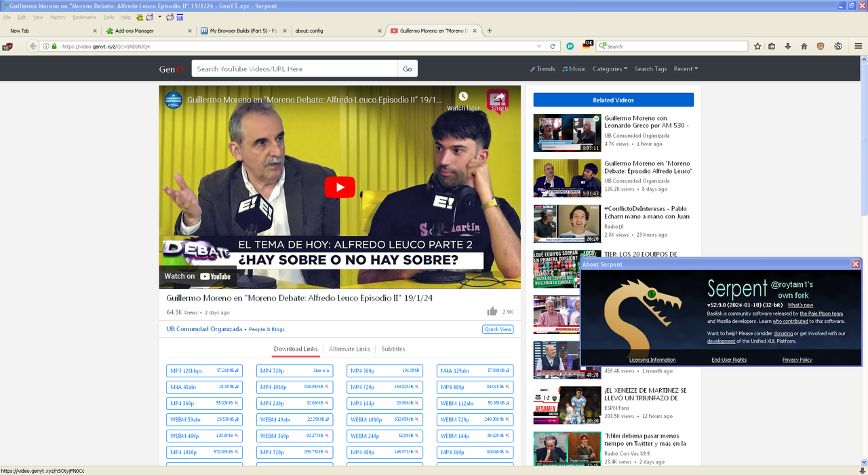Image resolution: width=868 pixels, height=475 pixels.
Task: Click the circled S toolbar icon
Action: (x=838, y=46)
